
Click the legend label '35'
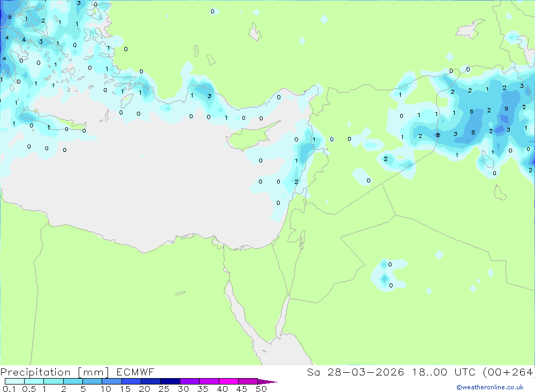(203, 389)
